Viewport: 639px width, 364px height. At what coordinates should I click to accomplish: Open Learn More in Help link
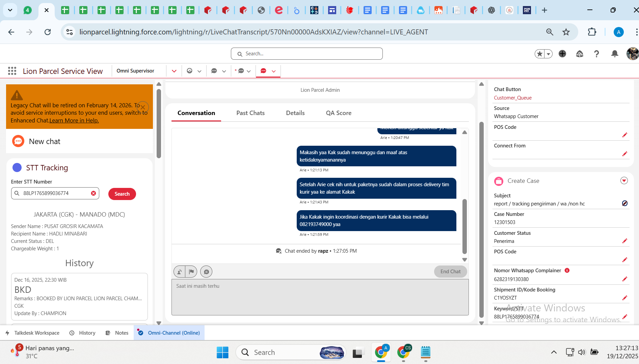pyautogui.click(x=74, y=120)
